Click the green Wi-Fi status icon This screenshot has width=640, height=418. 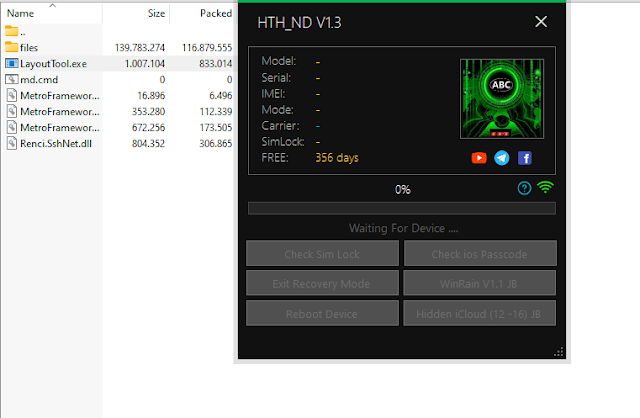545,187
